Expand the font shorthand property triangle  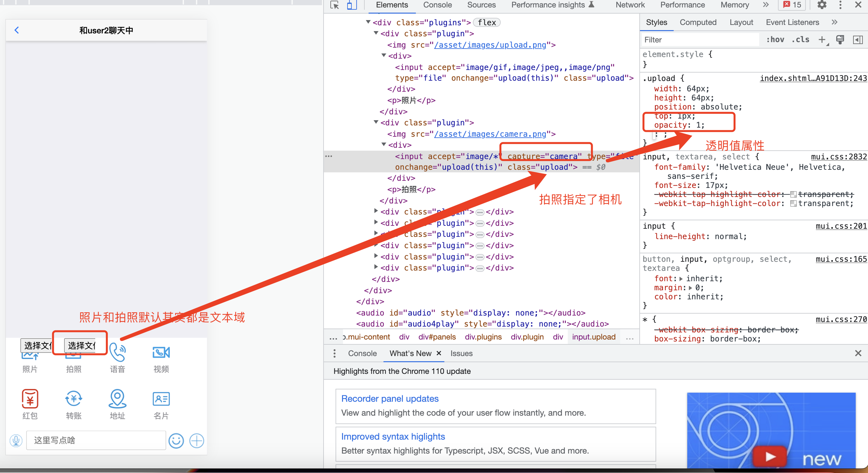[681, 279]
